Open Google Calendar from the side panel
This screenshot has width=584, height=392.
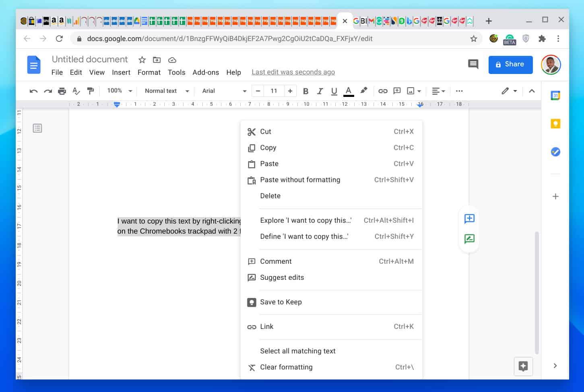click(x=555, y=95)
